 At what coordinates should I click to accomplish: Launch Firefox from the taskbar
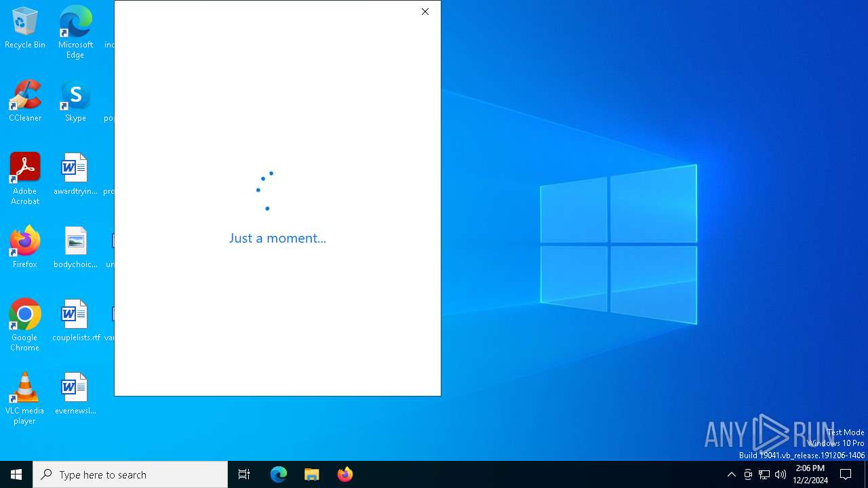click(x=345, y=474)
